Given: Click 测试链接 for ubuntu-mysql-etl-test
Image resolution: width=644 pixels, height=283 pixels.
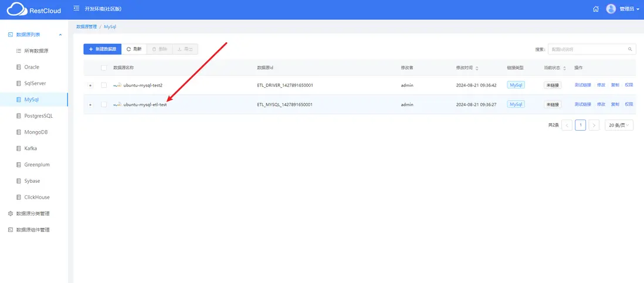Looking at the screenshot, I should click(583, 104).
